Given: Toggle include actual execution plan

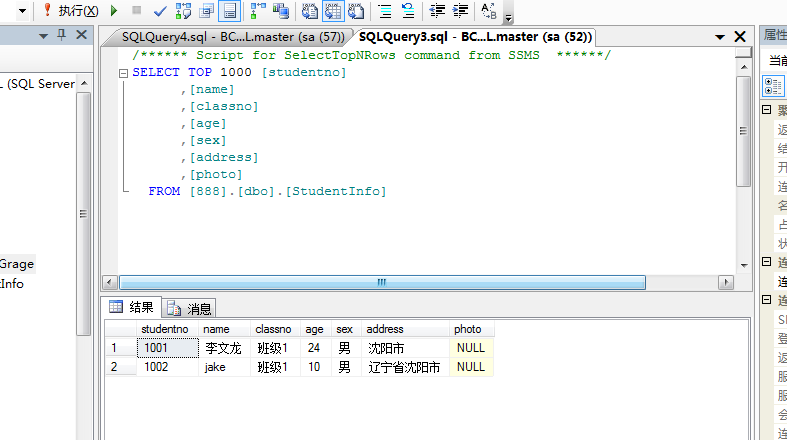Looking at the screenshot, I should pos(258,11).
